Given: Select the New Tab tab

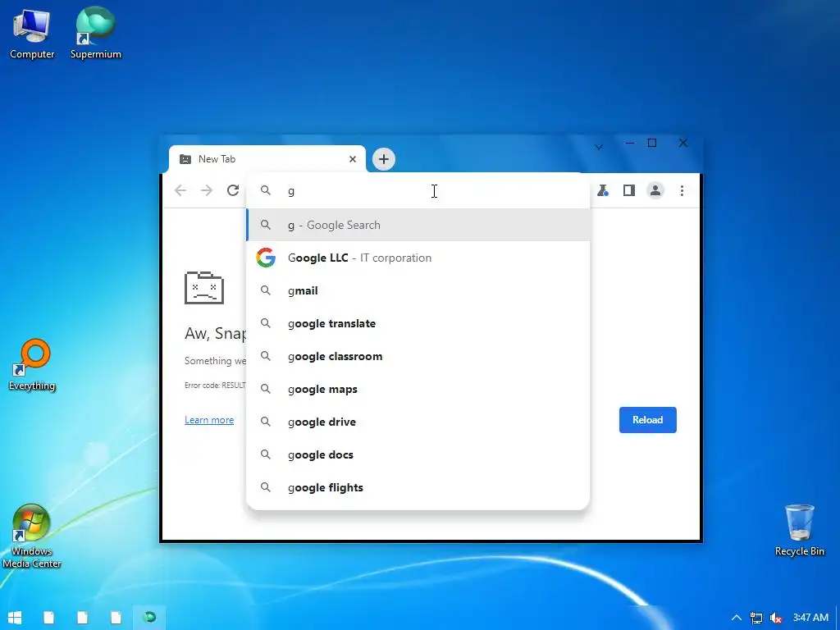Looking at the screenshot, I should 267,159.
